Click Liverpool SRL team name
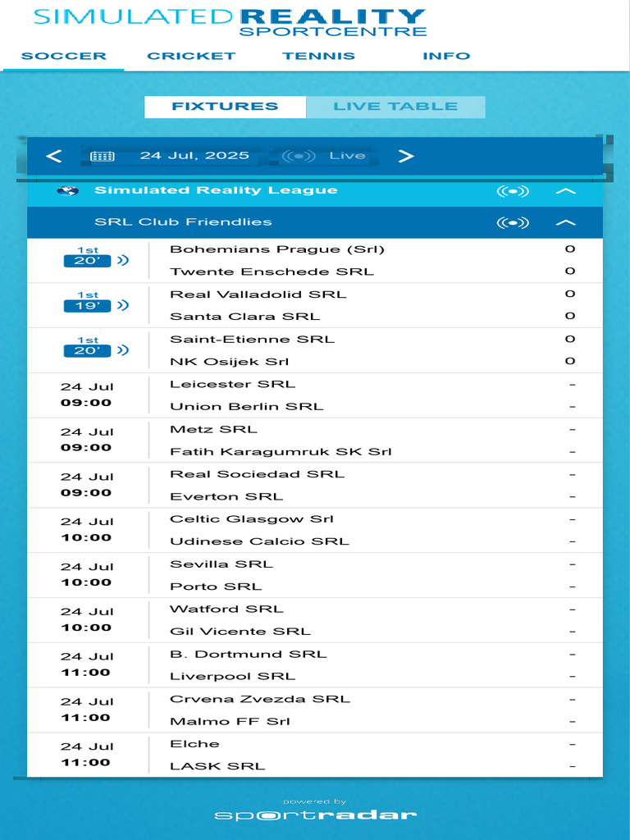The width and height of the screenshot is (630, 840). pos(232,677)
